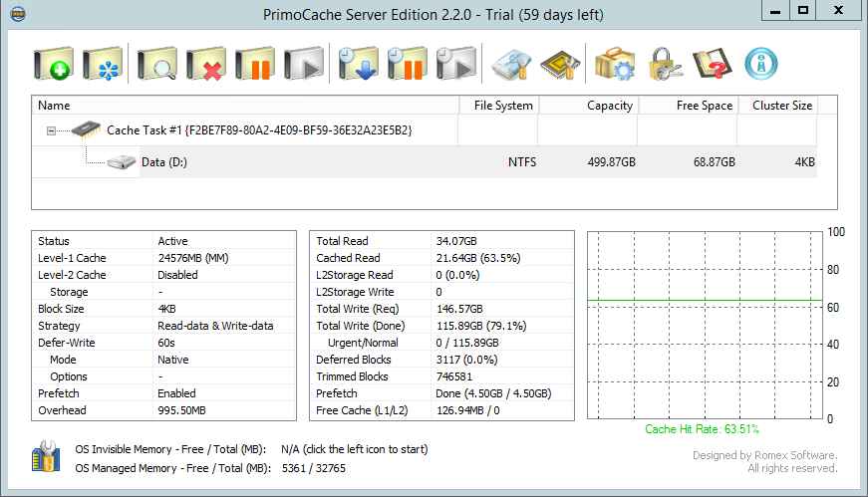868x497 pixels.
Task: Pause the cache task with orange bars icon
Action: 255,65
